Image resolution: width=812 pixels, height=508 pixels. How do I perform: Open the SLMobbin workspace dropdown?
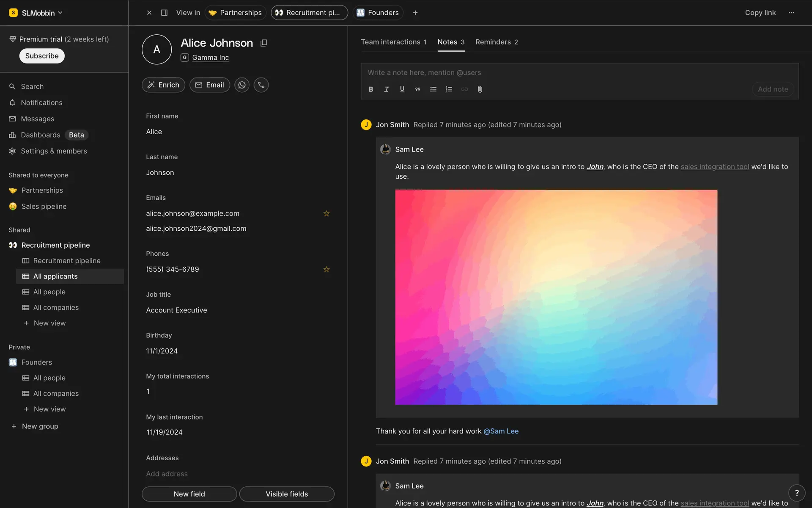pos(36,13)
